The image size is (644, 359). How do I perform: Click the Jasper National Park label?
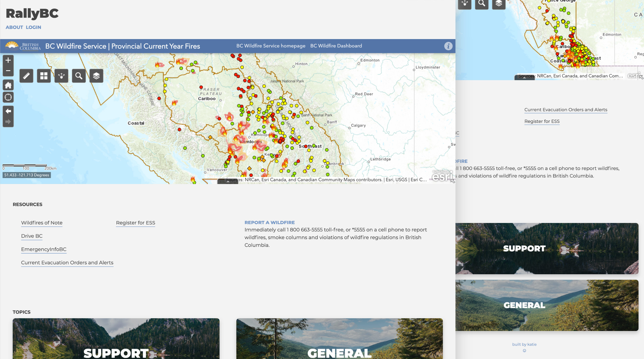point(287,81)
